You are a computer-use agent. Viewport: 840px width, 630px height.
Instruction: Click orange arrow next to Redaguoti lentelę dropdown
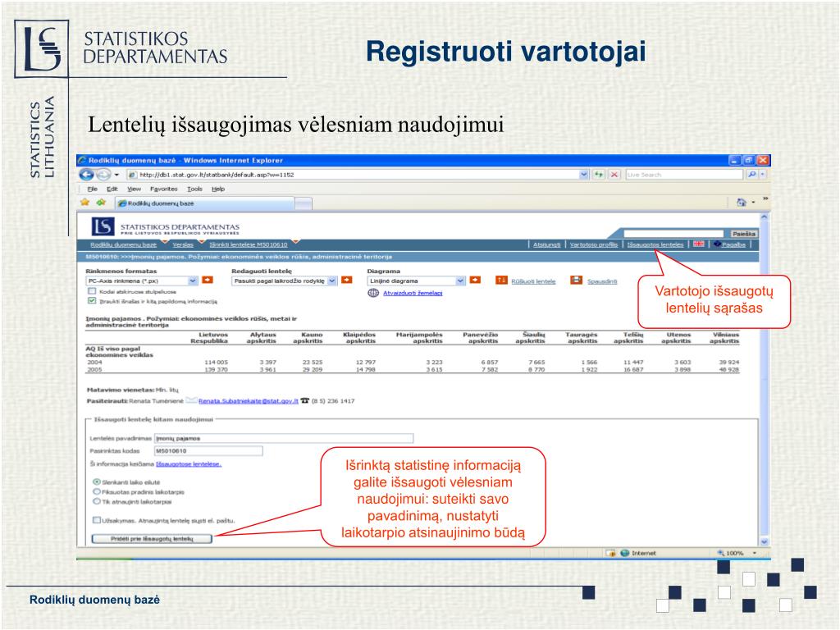coord(347,281)
